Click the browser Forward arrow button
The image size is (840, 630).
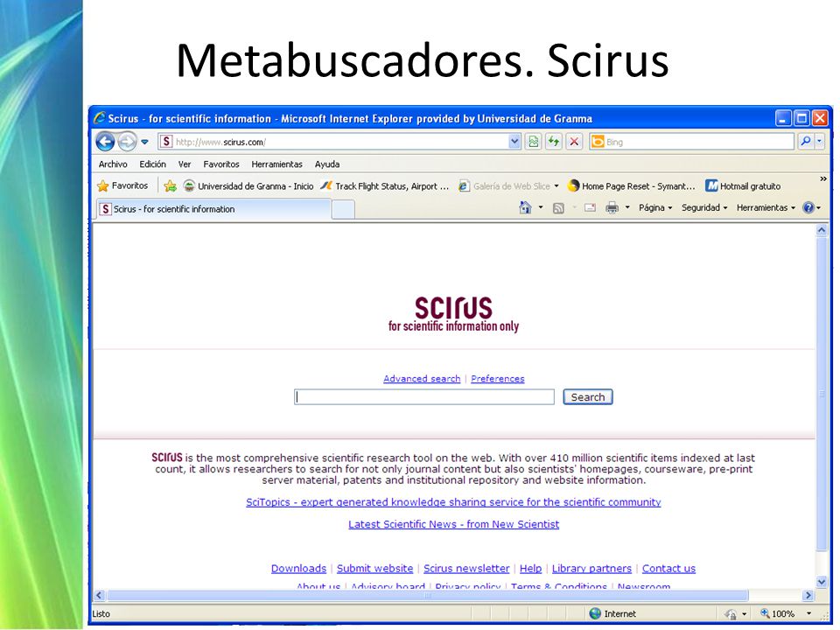127,142
